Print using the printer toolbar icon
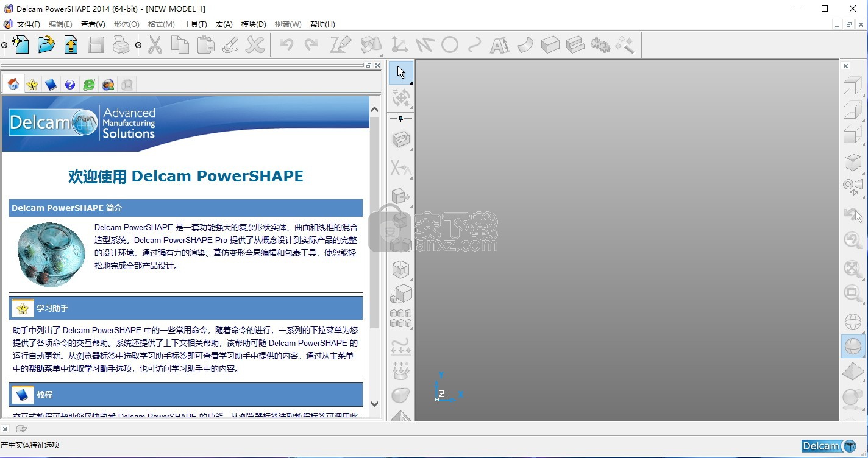This screenshot has width=868, height=458. (121, 44)
